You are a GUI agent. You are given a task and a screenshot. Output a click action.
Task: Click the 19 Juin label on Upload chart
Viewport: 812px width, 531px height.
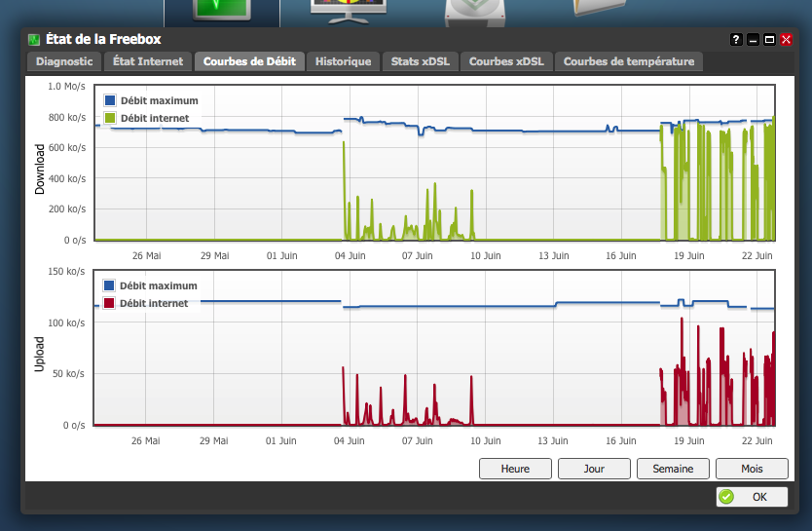click(688, 440)
